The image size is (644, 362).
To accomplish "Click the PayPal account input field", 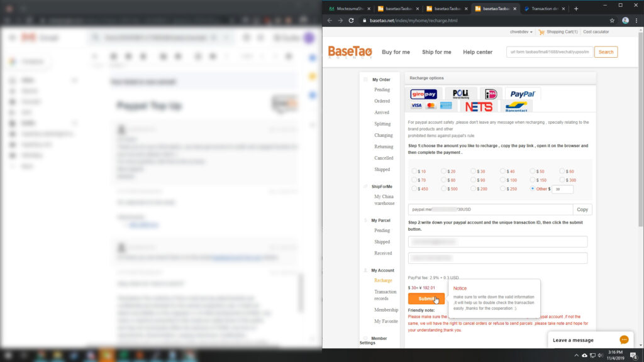I will click(x=498, y=242).
